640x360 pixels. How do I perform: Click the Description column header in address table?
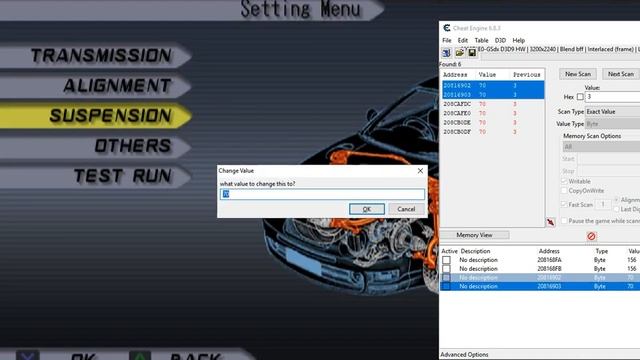[475, 251]
